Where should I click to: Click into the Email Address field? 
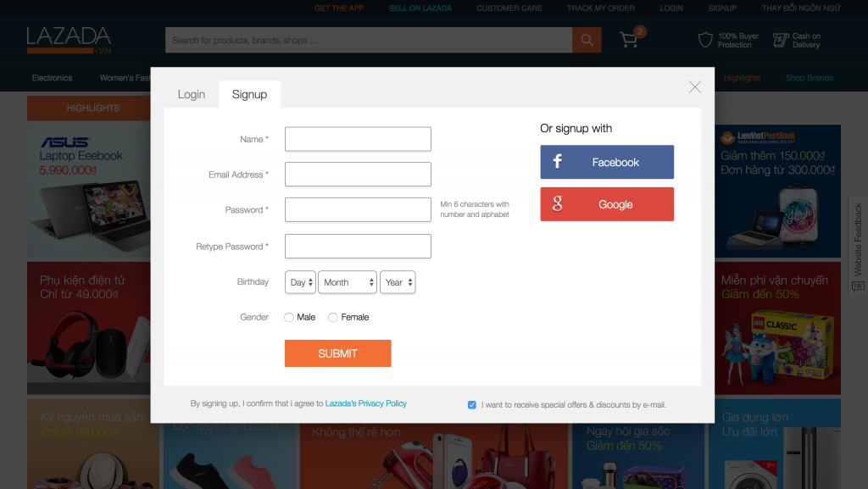tap(358, 175)
